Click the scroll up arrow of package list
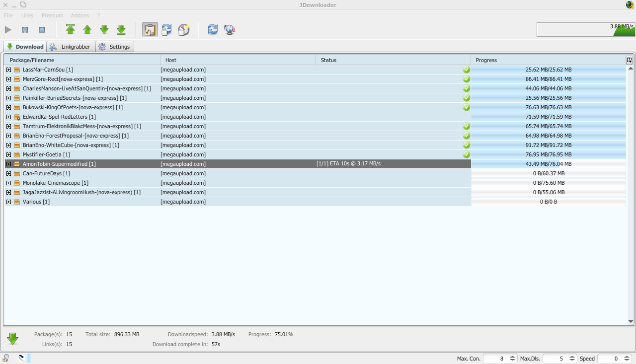636x364 pixels. pos(631,68)
